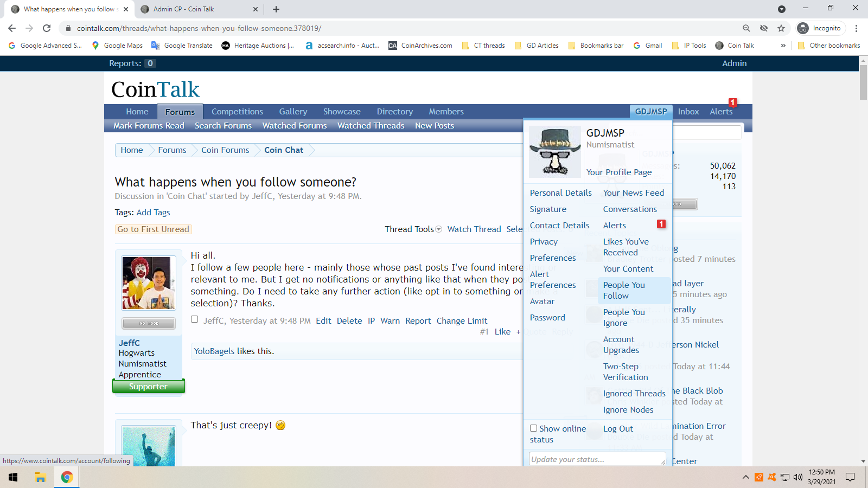868x488 pixels.
Task: Show hidden system tray icons
Action: click(746, 477)
